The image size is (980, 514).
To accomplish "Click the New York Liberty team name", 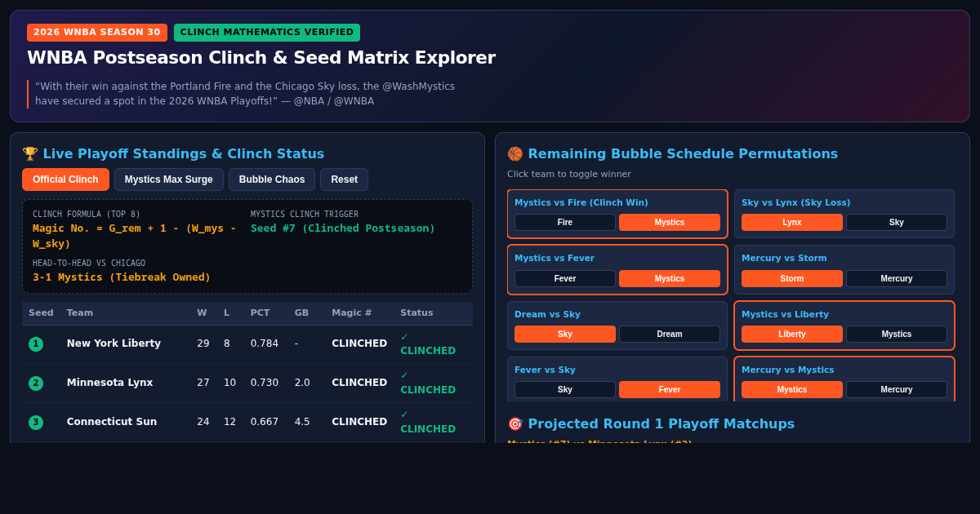I will coord(114,343).
